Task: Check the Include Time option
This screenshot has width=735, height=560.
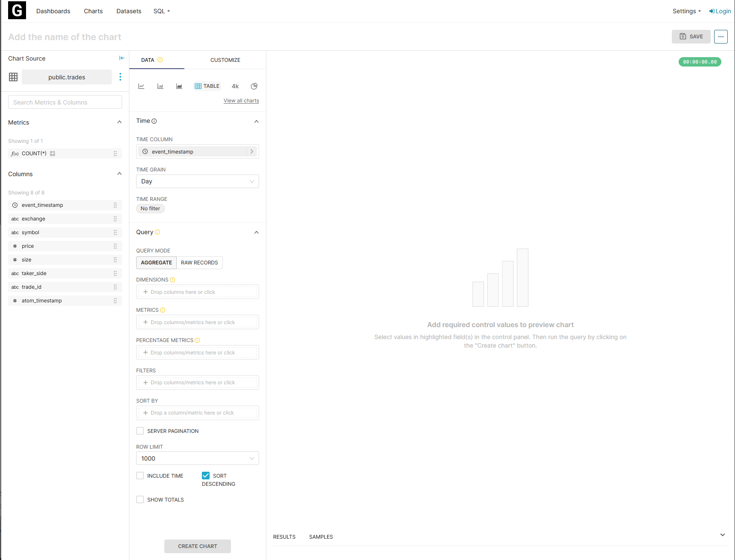Action: (140, 476)
